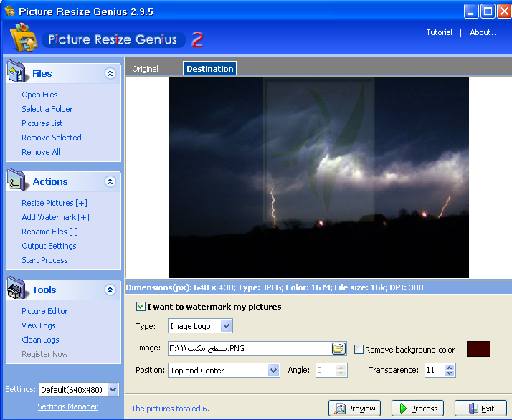Click Clean Logs
Screen dimensions: 512x420
tap(40, 340)
